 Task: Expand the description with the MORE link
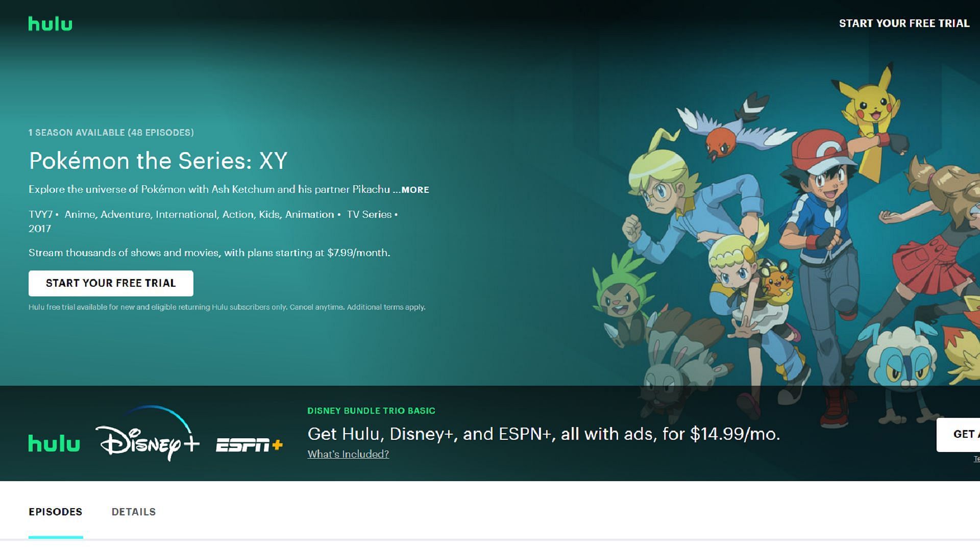(x=415, y=190)
